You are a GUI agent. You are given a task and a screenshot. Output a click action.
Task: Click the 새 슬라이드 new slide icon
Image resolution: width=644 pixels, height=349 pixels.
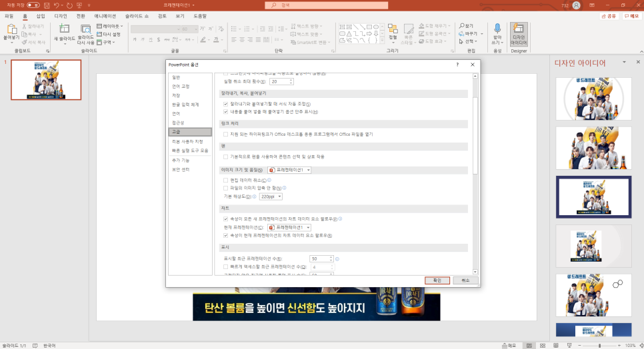pos(65,29)
